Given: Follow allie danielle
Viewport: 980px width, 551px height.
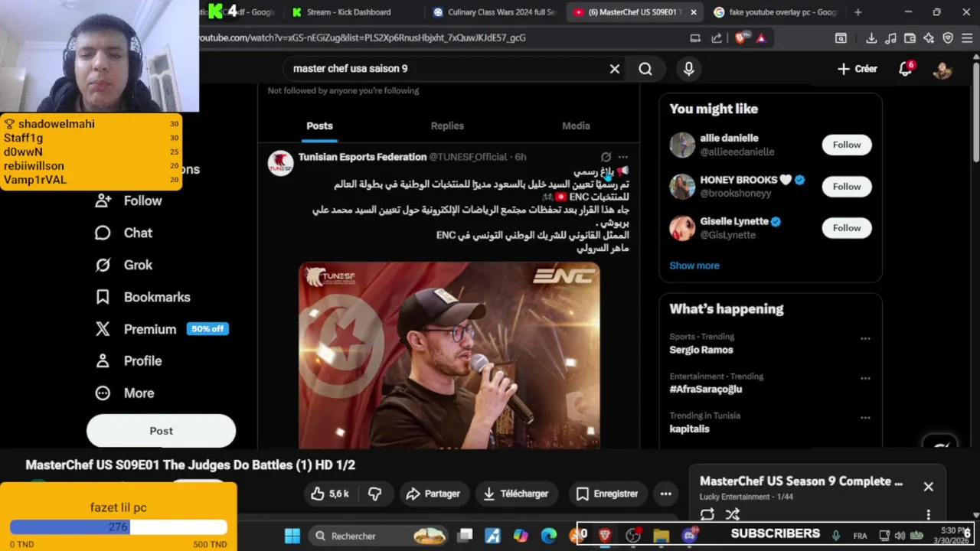Looking at the screenshot, I should click(847, 145).
